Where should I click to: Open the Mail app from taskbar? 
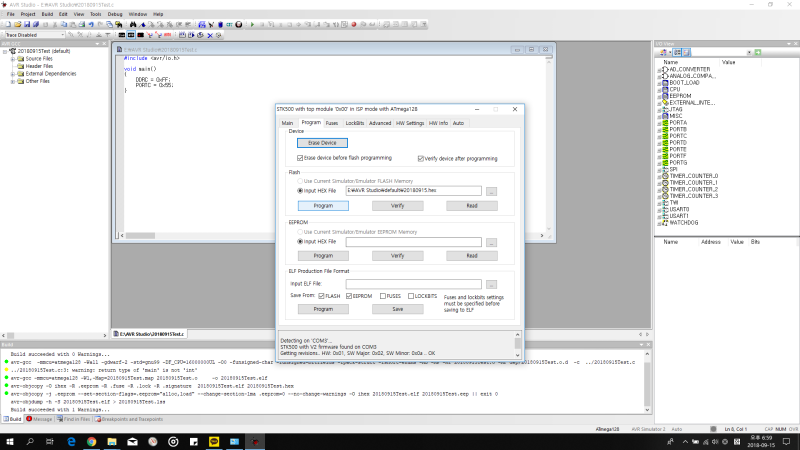[132, 442]
